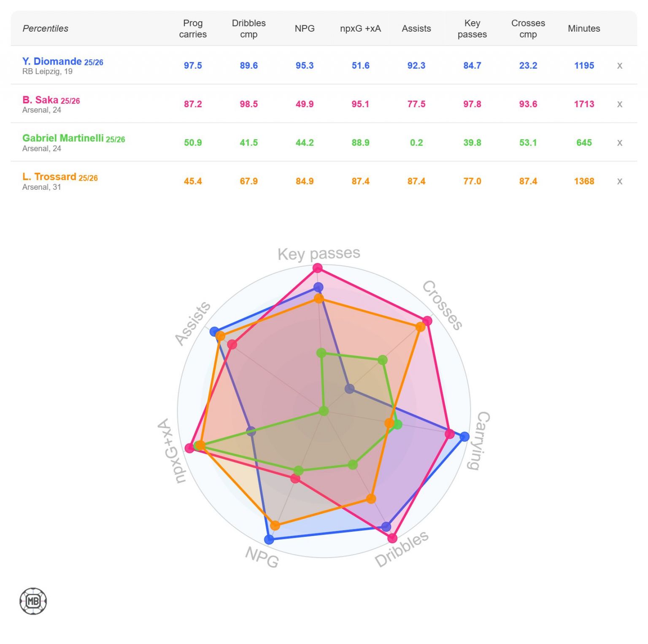Select the Gabriel Martinelli name link
This screenshot has height=644, width=648.
63,138
